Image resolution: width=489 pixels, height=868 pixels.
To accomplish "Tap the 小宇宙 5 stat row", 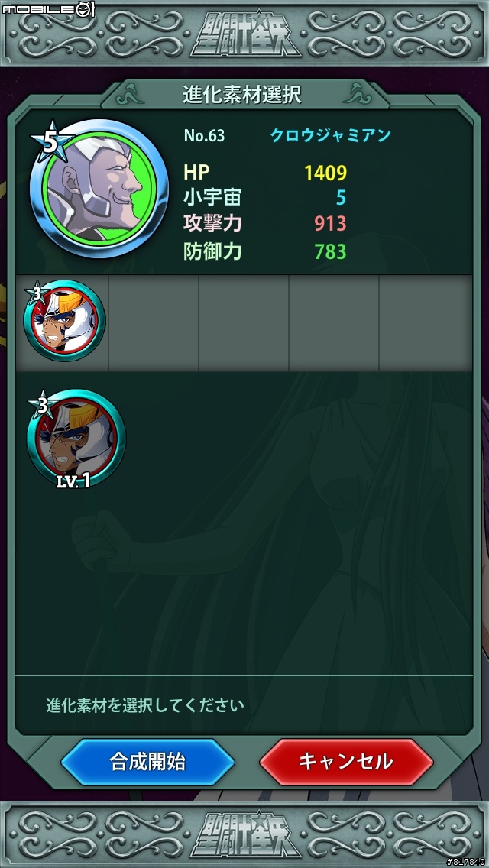I will [264, 198].
